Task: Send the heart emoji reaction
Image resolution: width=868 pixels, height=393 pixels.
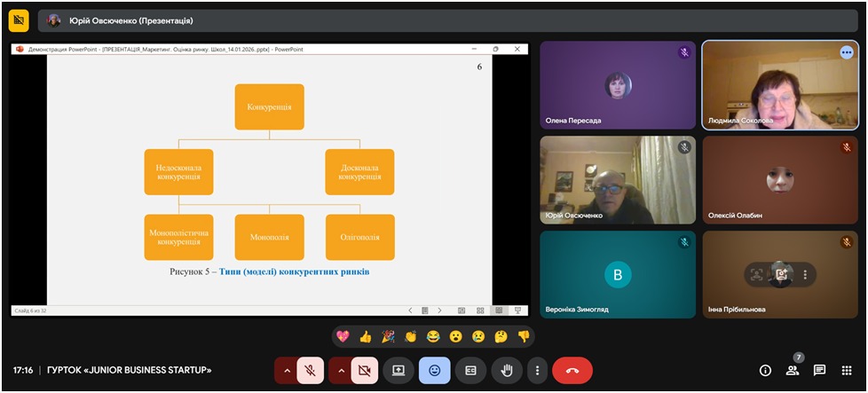Action: click(x=343, y=336)
